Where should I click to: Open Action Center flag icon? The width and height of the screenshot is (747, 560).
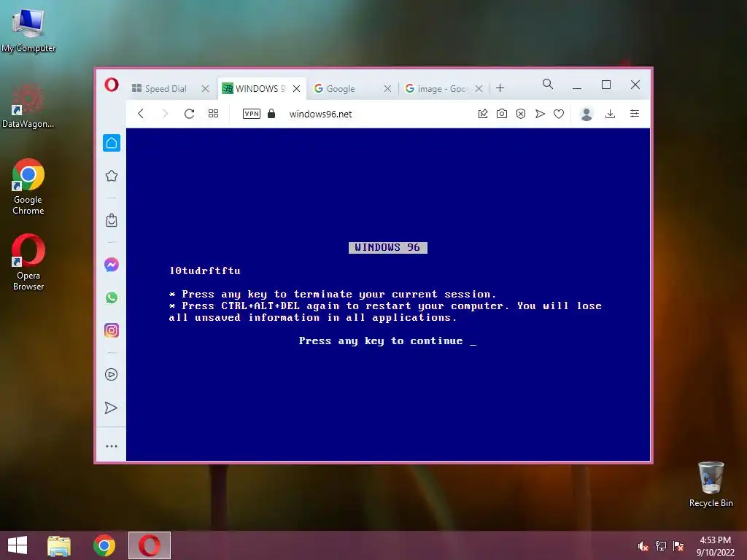(x=678, y=546)
